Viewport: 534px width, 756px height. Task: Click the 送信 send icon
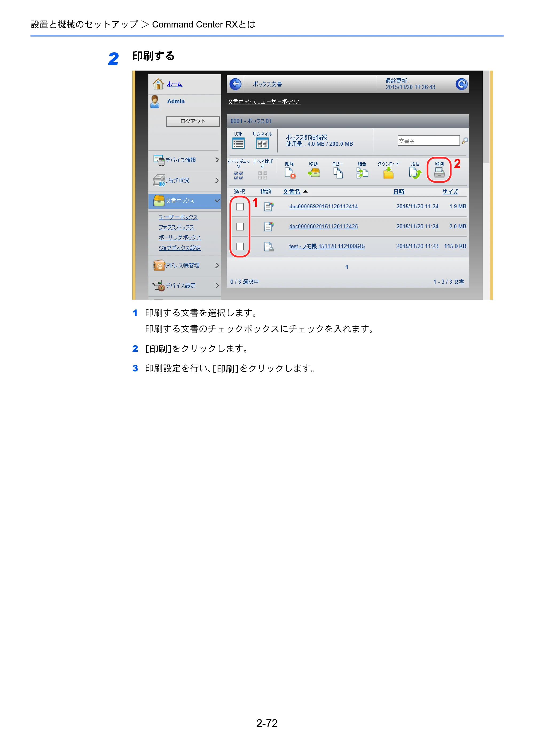415,173
